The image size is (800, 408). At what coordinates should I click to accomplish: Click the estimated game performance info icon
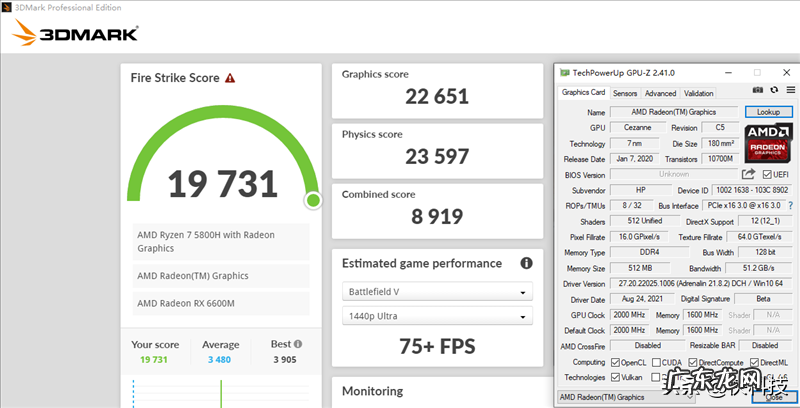pyautogui.click(x=525, y=263)
